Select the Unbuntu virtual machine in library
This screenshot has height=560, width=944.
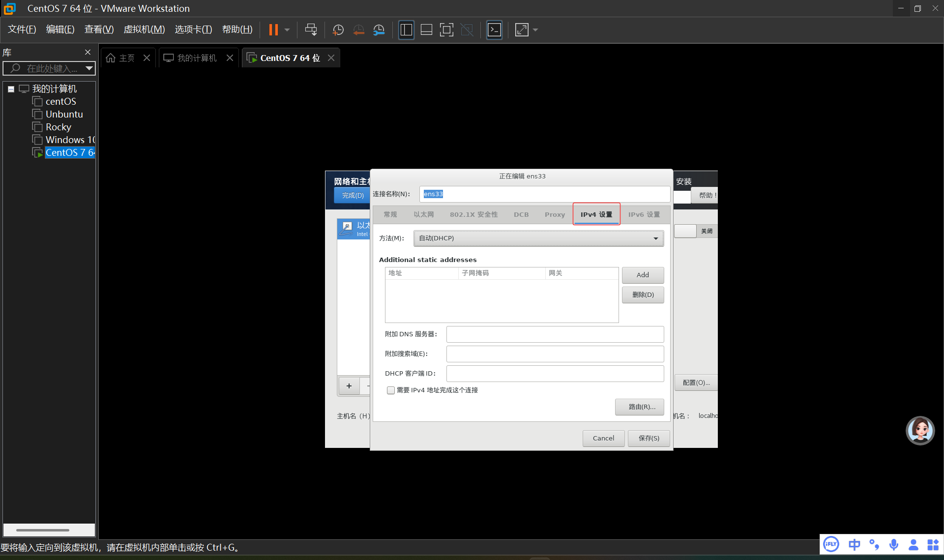pos(64,114)
